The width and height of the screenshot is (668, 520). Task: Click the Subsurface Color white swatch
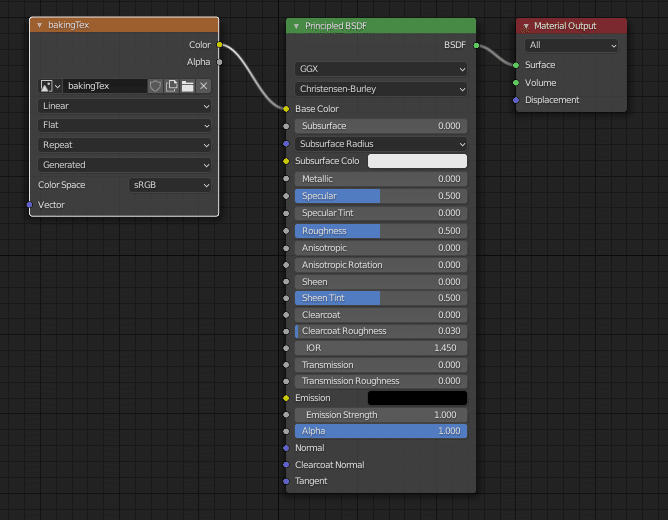(417, 161)
